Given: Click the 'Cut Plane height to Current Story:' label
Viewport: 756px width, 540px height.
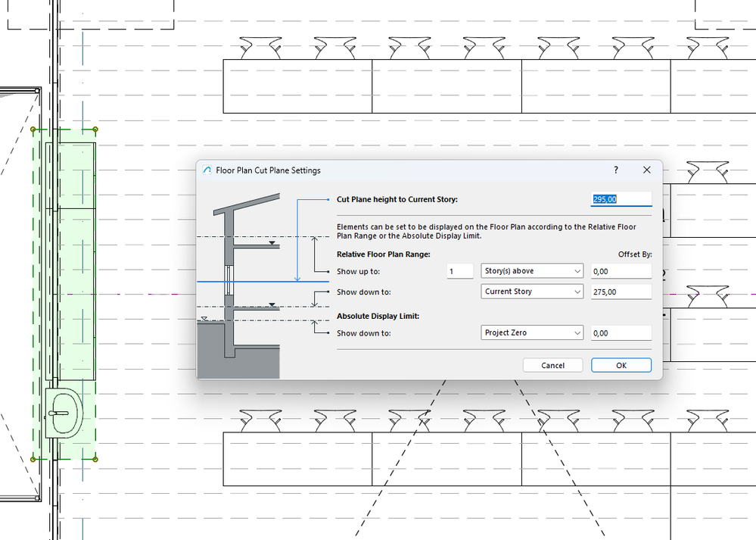Looking at the screenshot, I should tap(397, 199).
